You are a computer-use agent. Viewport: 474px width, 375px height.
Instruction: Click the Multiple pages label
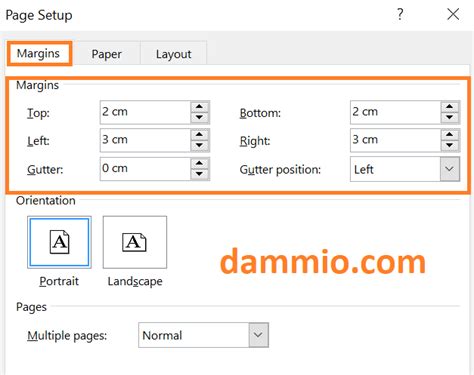click(67, 336)
